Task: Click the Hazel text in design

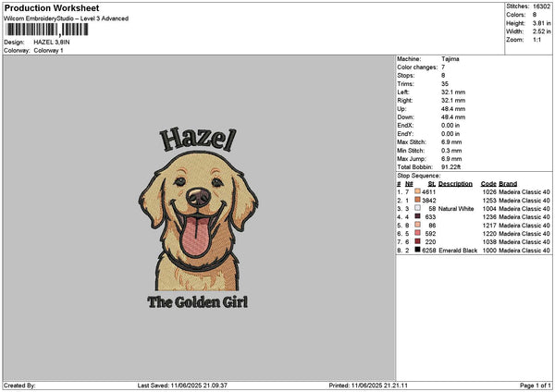Action: pyautogui.click(x=198, y=139)
